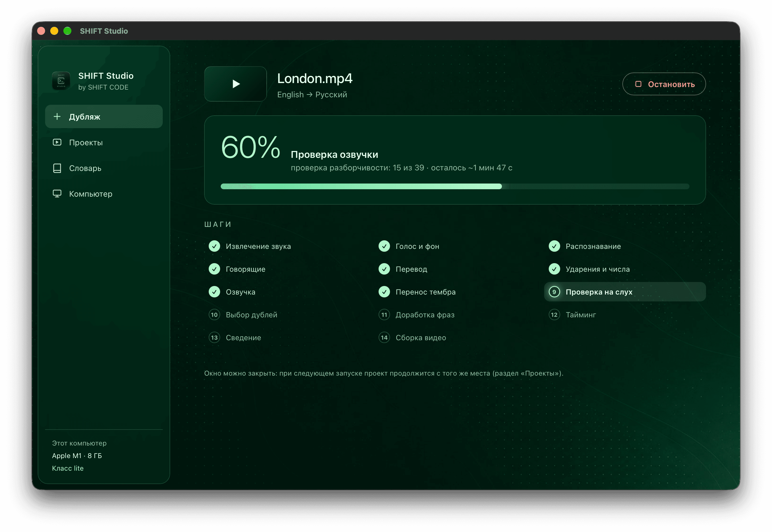
Task: Click the Доработка фраз step label
Action: point(425,315)
